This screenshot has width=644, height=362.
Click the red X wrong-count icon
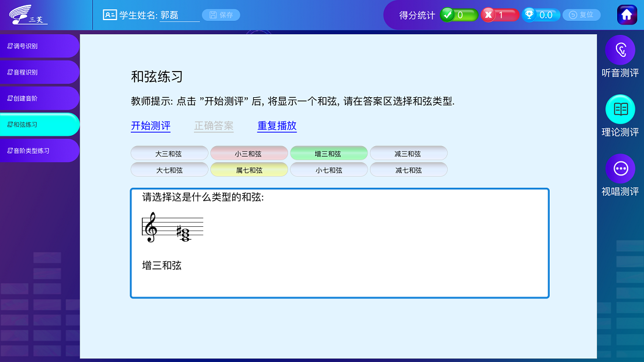[x=488, y=15]
